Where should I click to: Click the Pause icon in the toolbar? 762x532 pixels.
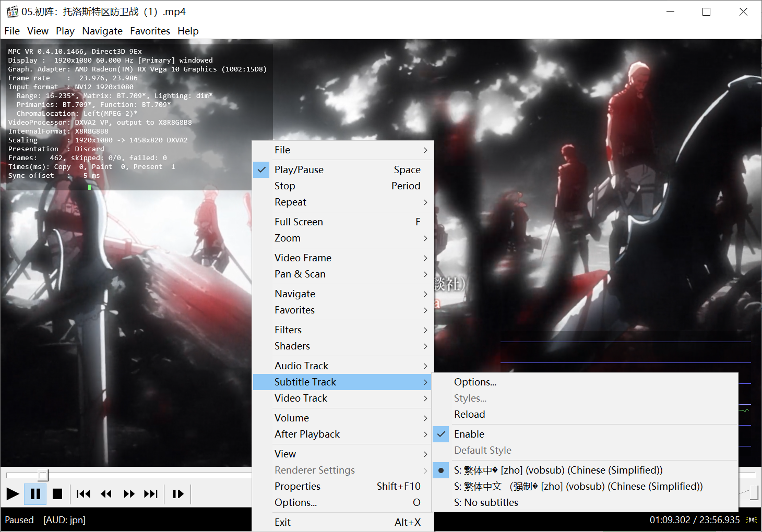(x=35, y=494)
